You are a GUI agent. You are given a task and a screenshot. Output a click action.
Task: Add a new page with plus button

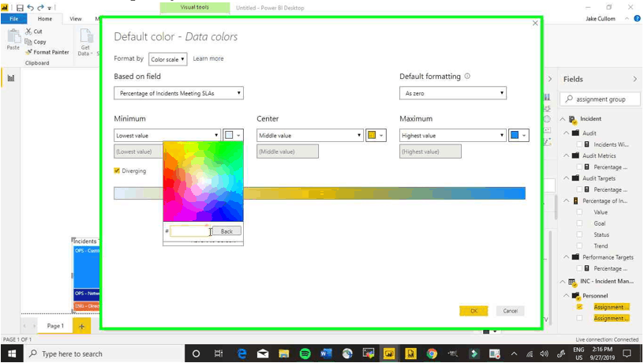tap(82, 327)
